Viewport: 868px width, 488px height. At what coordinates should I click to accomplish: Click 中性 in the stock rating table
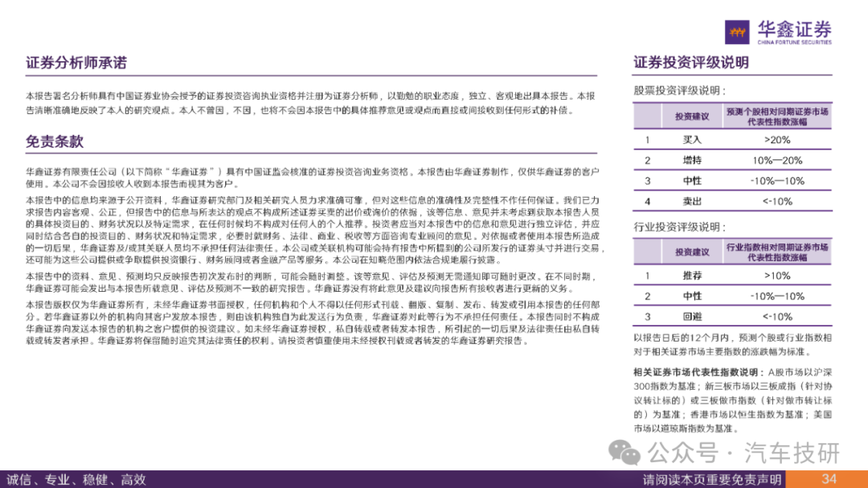[x=692, y=181]
